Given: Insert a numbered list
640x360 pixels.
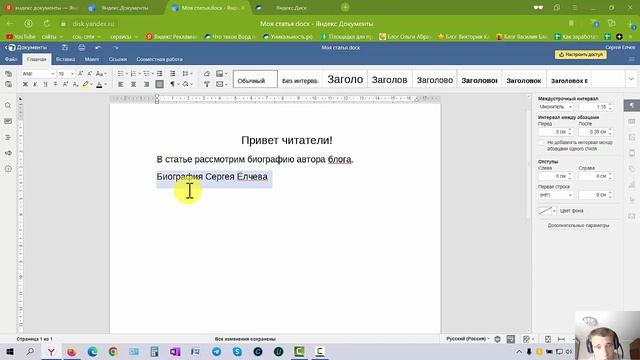Looking at the screenshot, I should pyautogui.click(x=133, y=73).
